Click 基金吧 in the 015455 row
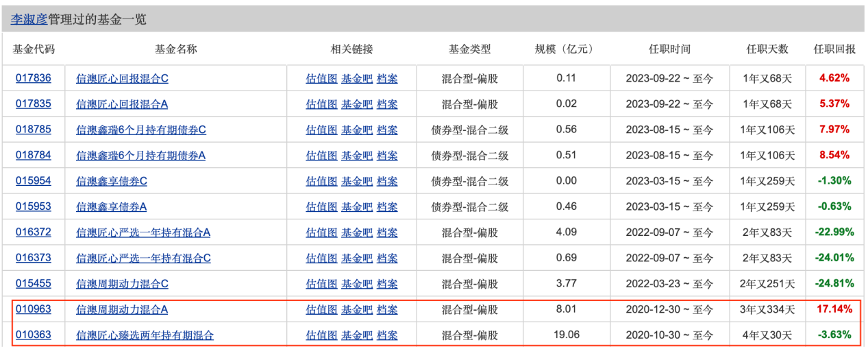 point(357,284)
